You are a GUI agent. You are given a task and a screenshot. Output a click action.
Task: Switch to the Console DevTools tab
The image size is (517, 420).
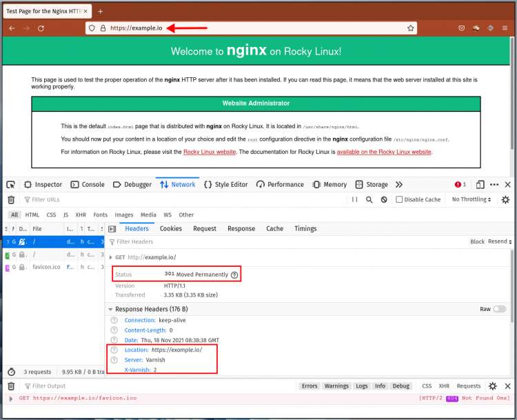tap(88, 185)
